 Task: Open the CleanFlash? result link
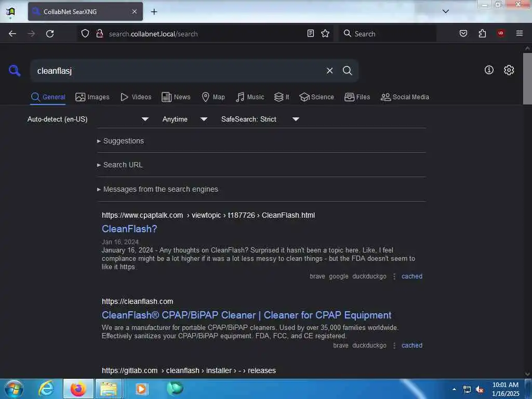pos(129,229)
